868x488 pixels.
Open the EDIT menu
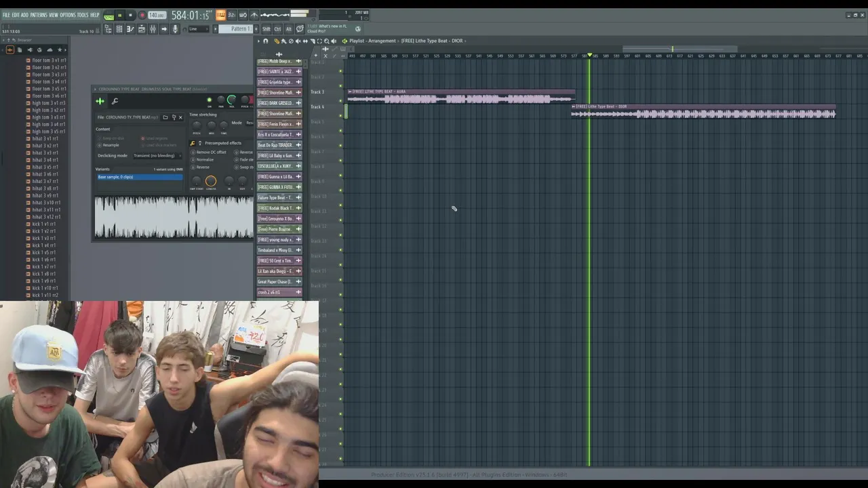(16, 15)
